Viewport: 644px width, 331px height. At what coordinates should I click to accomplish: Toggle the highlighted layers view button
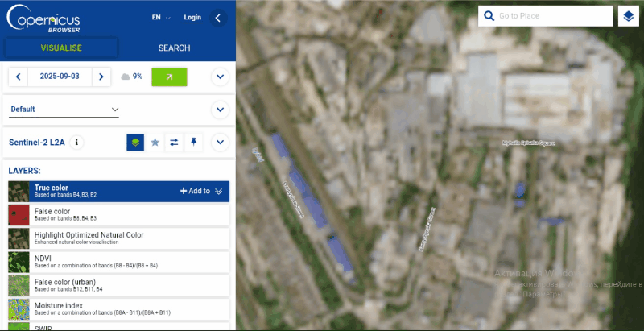tap(135, 143)
